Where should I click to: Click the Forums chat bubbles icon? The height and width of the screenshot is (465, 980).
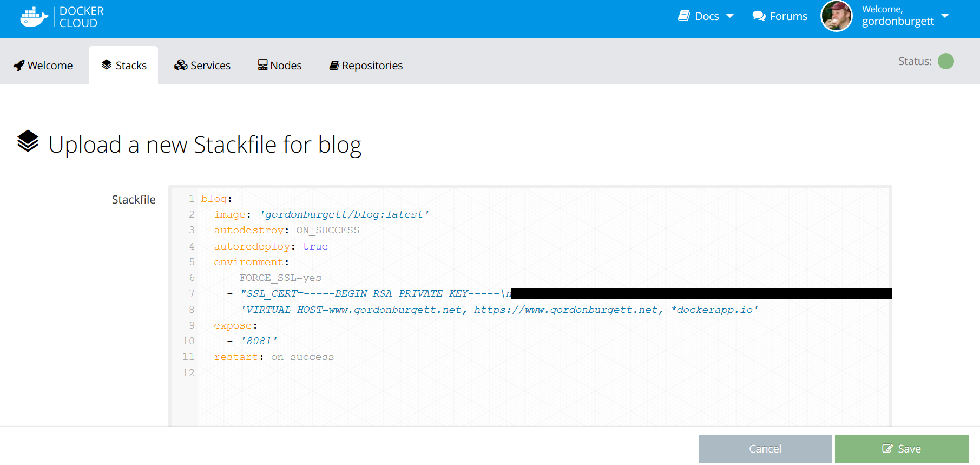(759, 16)
